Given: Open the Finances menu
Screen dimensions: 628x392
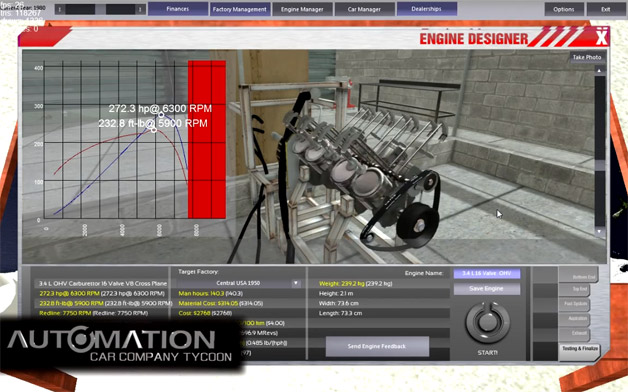Looking at the screenshot, I should coord(178,9).
